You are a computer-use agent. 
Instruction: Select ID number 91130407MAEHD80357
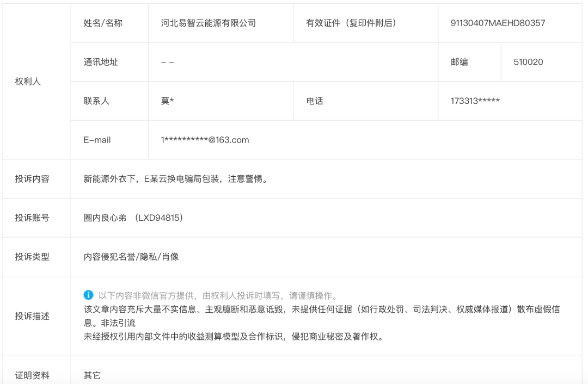pos(498,23)
